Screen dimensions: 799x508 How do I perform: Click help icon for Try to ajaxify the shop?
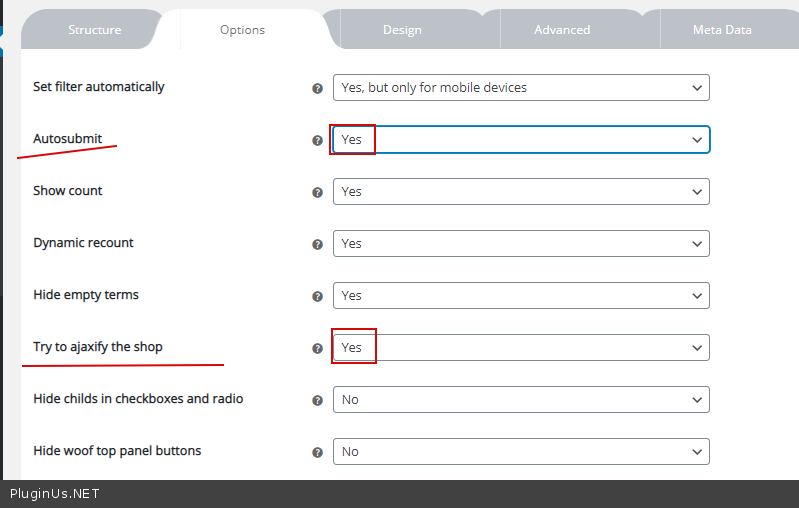(318, 348)
